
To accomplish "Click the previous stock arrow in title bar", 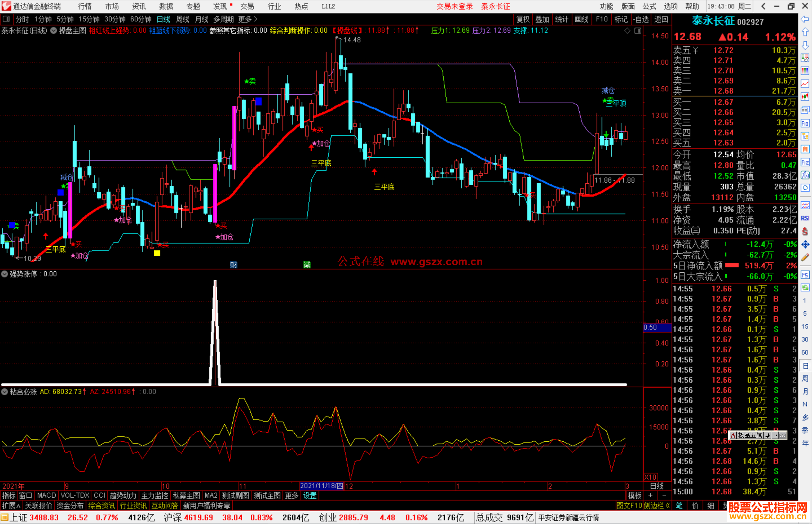I will 763,6.
